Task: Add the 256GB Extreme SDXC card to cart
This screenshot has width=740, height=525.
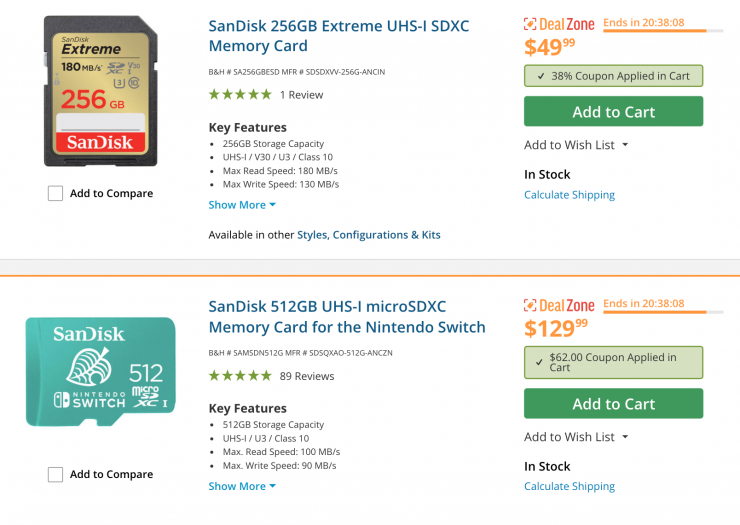Action: coord(613,112)
